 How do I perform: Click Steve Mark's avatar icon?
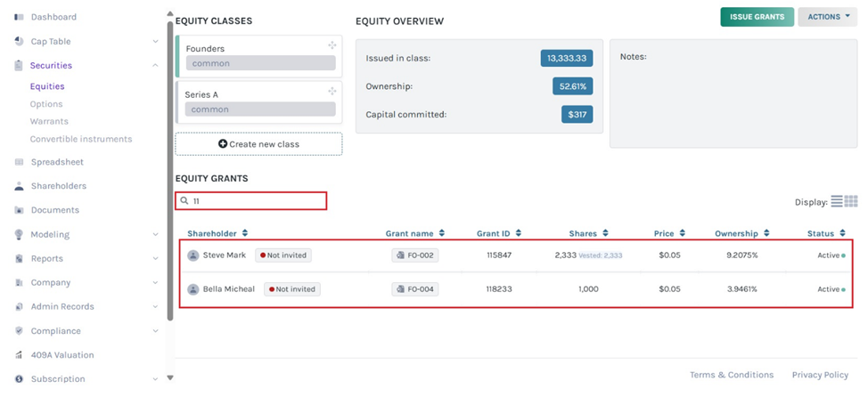(193, 255)
